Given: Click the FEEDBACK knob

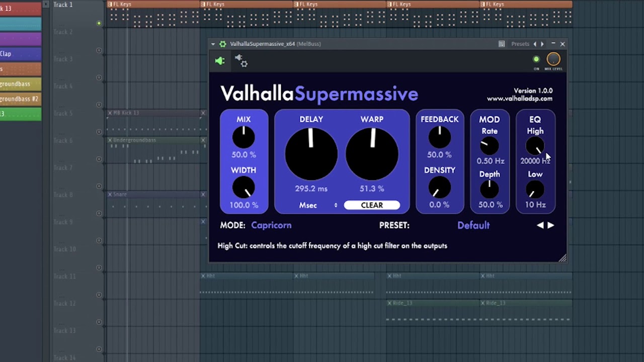Looking at the screenshot, I should (439, 137).
